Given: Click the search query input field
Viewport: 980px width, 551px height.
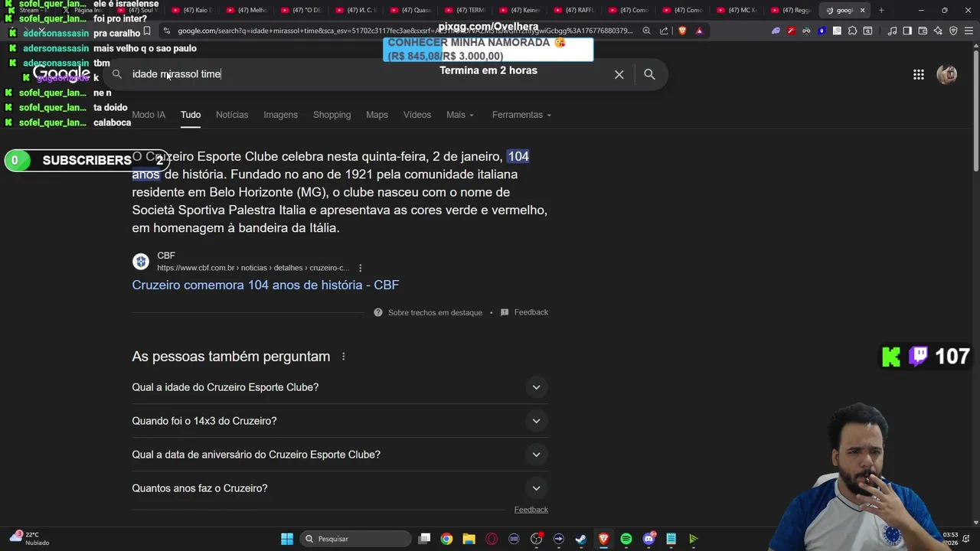Looking at the screenshot, I should 367,74.
